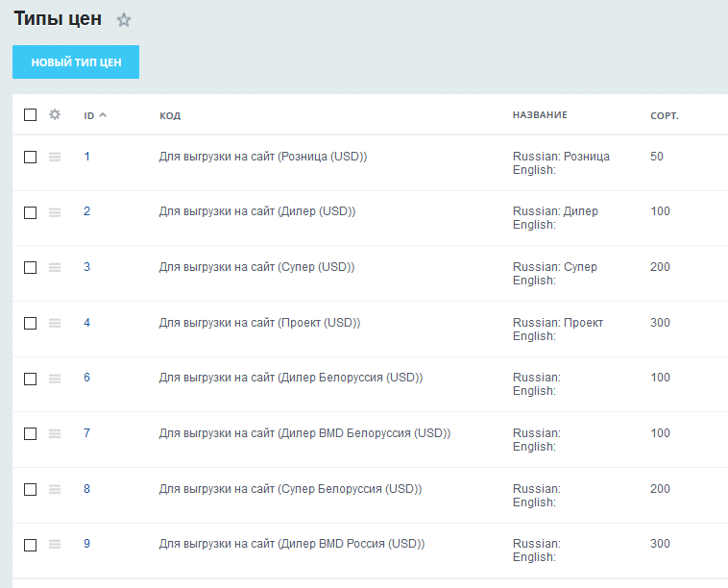The height and width of the screenshot is (588, 728).
Task: Sort by the СОРТ. column header
Action: (665, 115)
